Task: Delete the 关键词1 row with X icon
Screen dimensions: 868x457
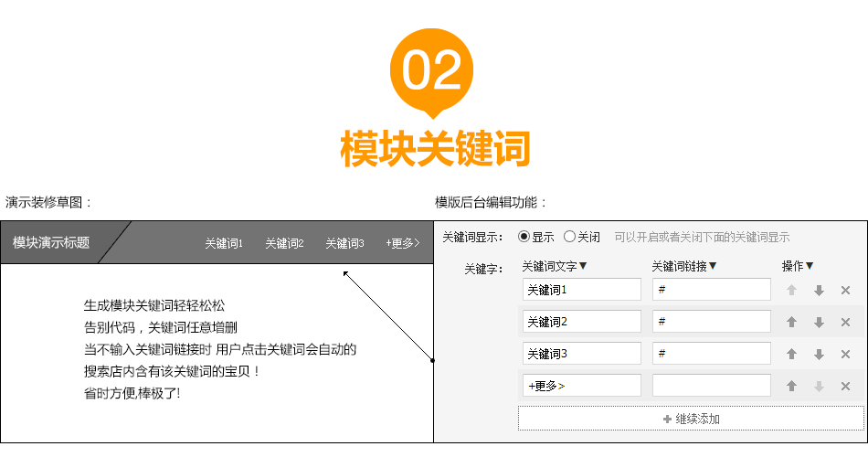Action: coord(845,291)
